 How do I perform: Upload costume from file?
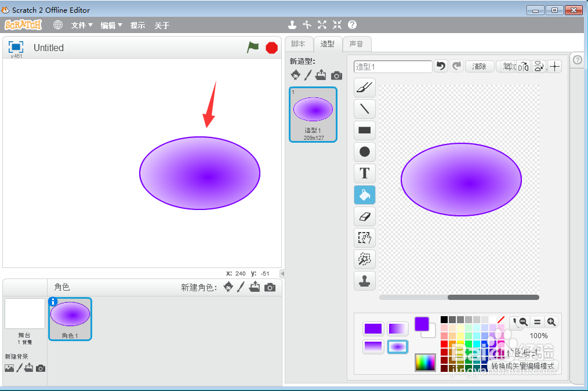point(321,75)
